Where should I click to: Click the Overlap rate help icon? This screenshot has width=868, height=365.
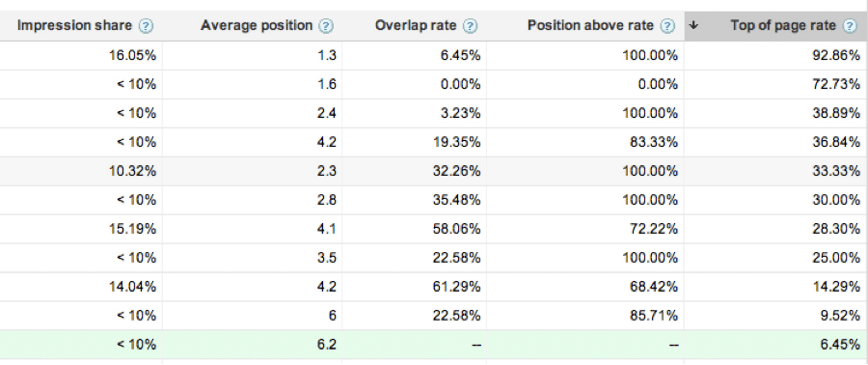click(x=470, y=26)
